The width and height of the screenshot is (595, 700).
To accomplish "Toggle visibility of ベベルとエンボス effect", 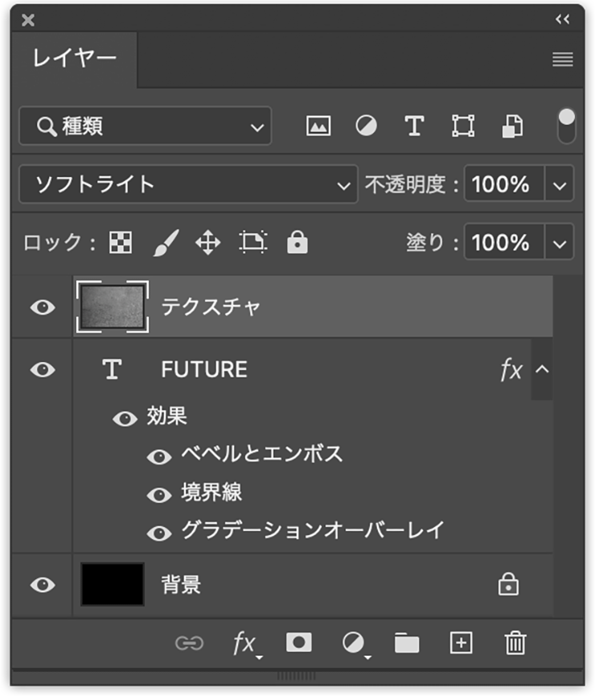I will pos(159,456).
